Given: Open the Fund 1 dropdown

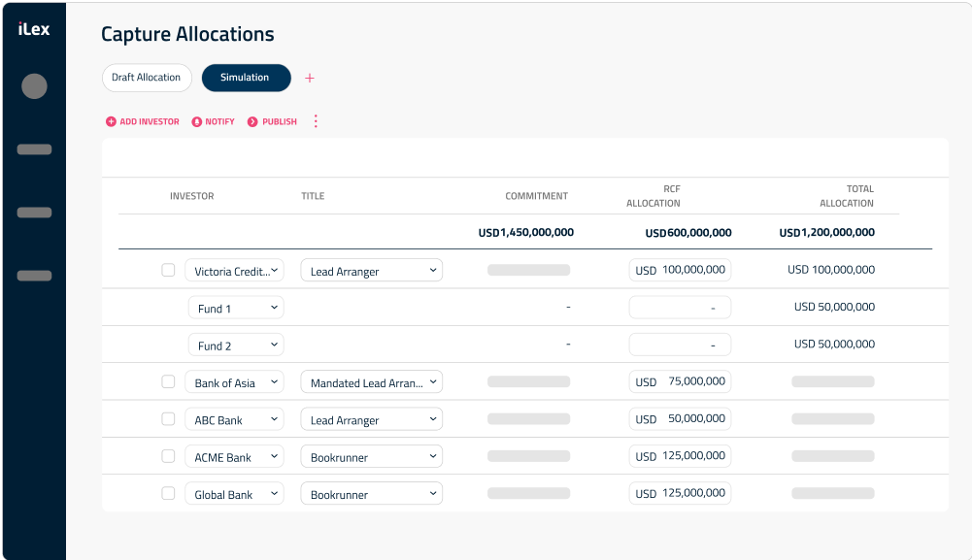Looking at the screenshot, I should pos(236,308).
